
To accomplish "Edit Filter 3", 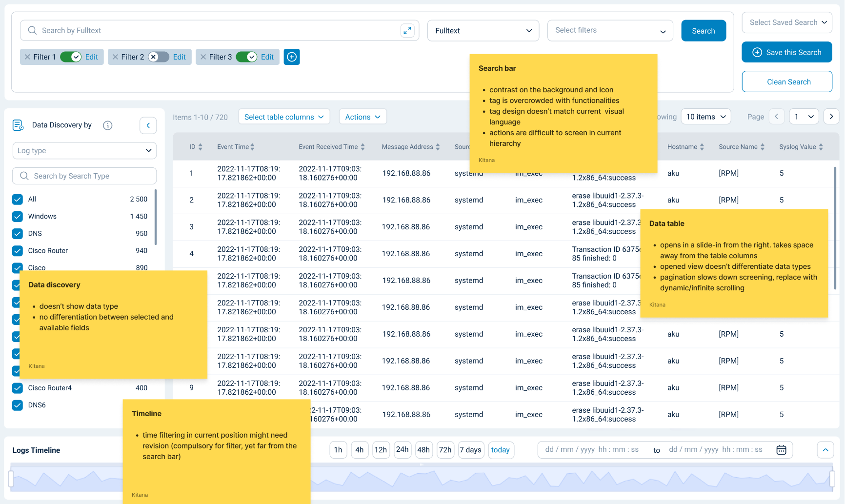I will click(x=267, y=57).
